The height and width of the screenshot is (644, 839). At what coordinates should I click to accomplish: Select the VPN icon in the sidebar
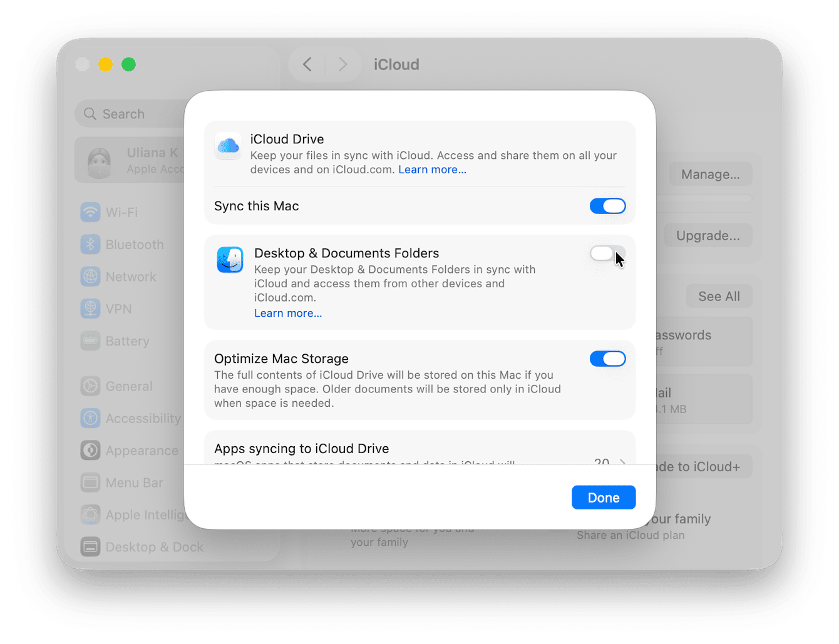tap(91, 308)
